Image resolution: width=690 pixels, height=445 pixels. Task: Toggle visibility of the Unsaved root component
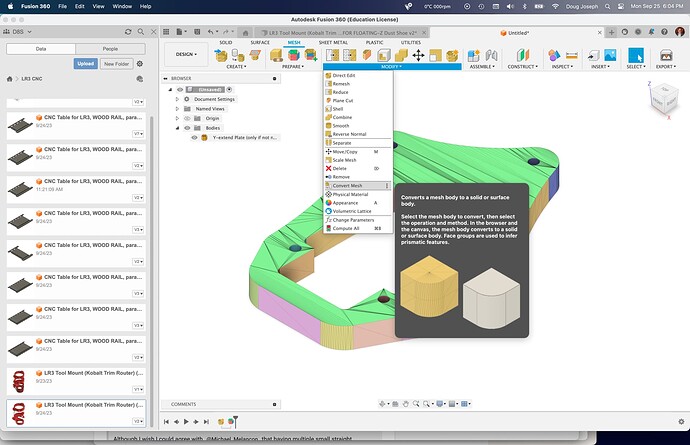180,90
